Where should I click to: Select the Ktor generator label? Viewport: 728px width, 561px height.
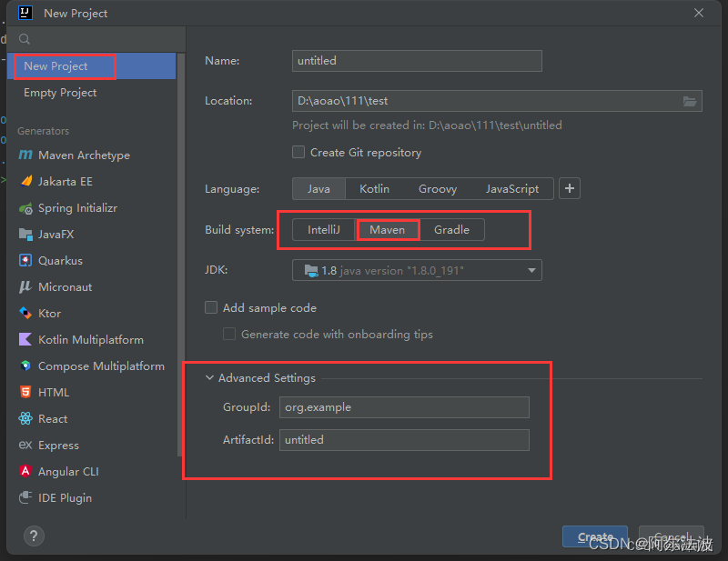coord(50,314)
